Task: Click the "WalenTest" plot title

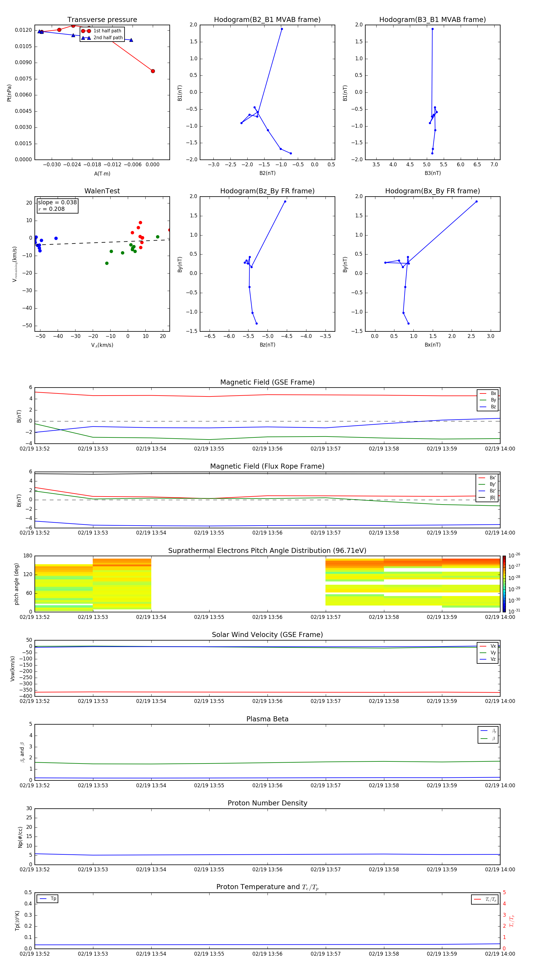Action: tap(102, 191)
